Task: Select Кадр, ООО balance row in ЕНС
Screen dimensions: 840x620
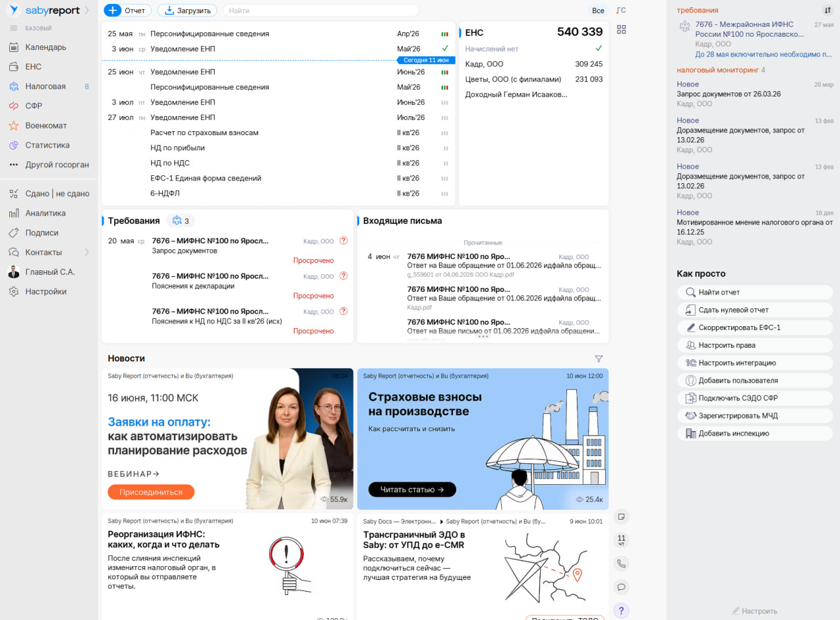Action: pyautogui.click(x=534, y=64)
